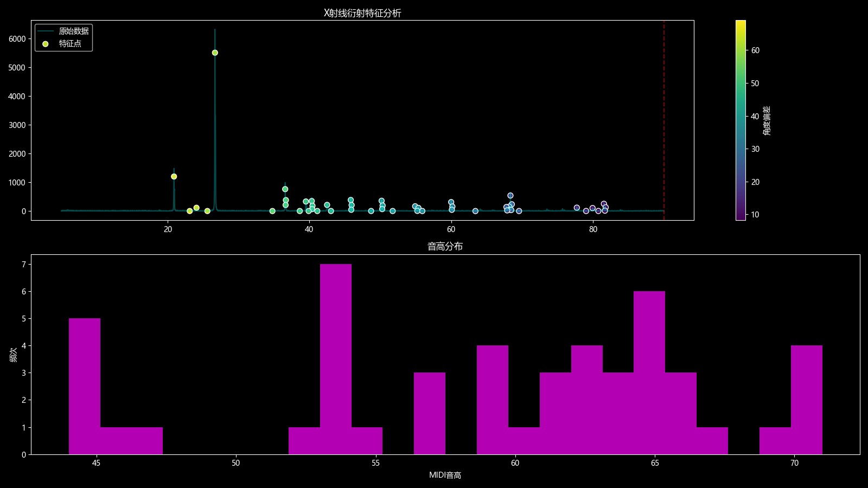This screenshot has height=488, width=868.
Task: Click the 角度偏差 colorbar
Action: coord(741,120)
